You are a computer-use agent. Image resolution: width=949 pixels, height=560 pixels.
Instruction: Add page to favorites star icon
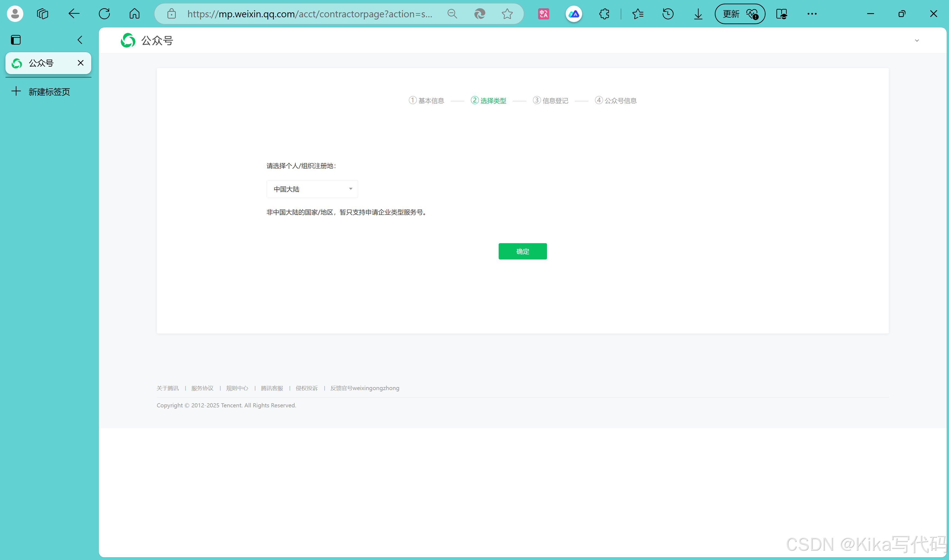click(507, 14)
